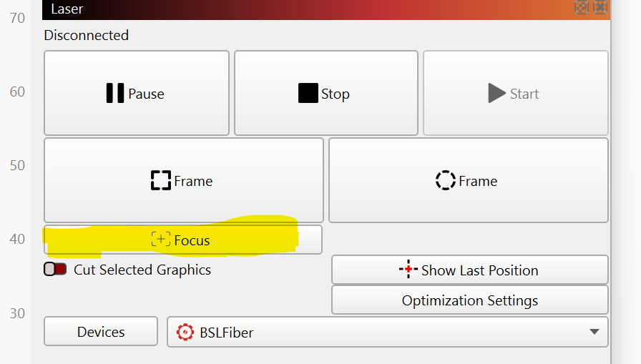Image resolution: width=641 pixels, height=364 pixels.
Task: Float the Laser panel with undock icon
Action: pyautogui.click(x=582, y=8)
